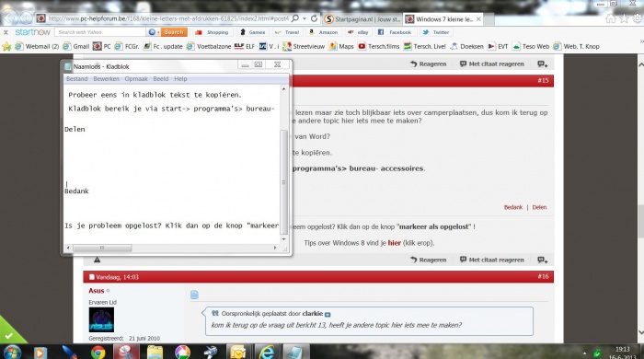
Task: Close the Windows 7 kleine letters tab
Action: click(x=478, y=19)
